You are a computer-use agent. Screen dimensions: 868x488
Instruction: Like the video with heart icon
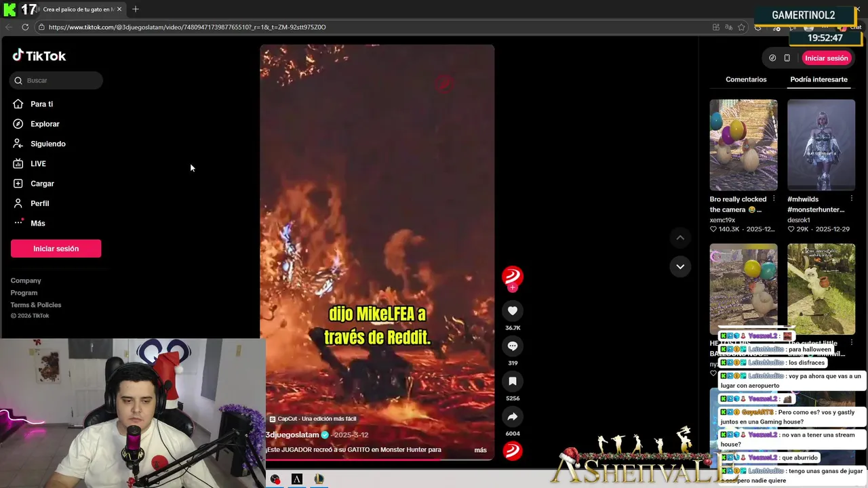coord(513,310)
